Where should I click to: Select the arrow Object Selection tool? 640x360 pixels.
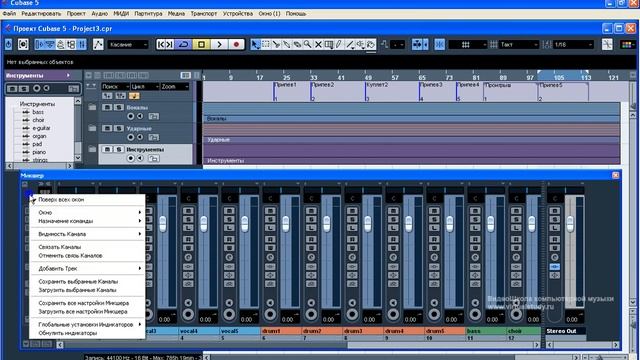tap(255, 44)
